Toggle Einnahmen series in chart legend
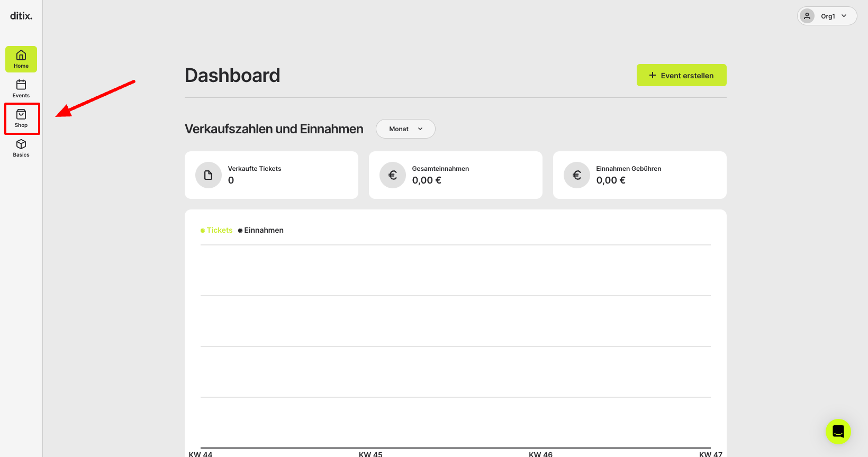Viewport: 868px width, 457px height. click(x=261, y=230)
